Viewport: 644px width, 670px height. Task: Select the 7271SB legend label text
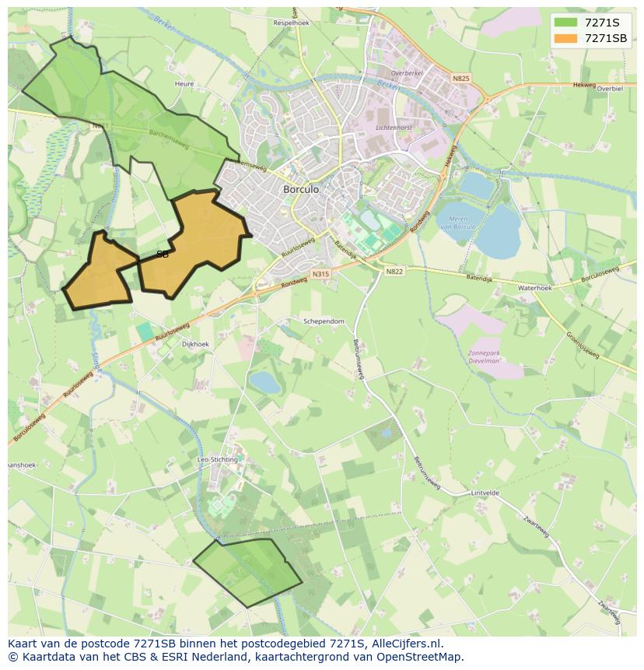tap(605, 38)
